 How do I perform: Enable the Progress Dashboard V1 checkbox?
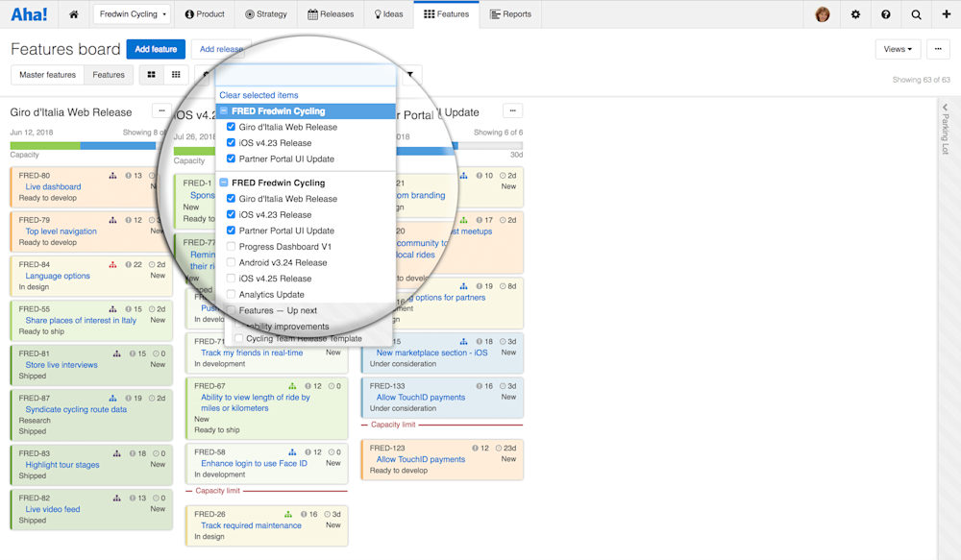click(230, 245)
